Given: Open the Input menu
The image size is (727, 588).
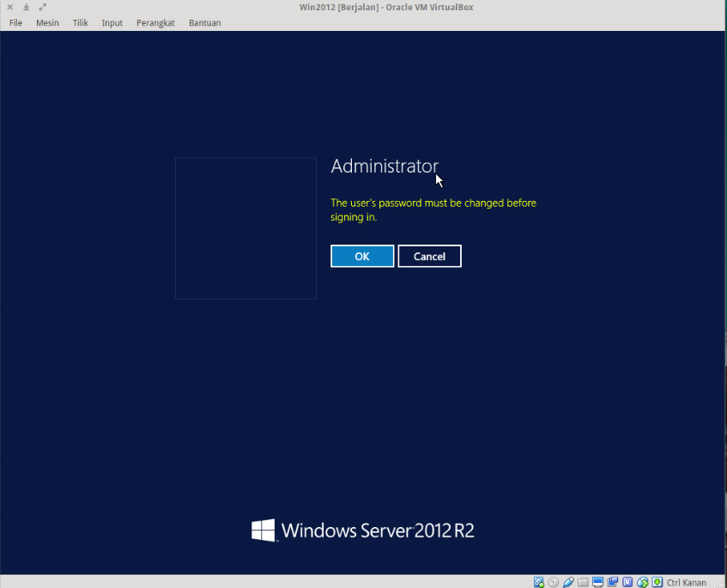Looking at the screenshot, I should point(112,22).
